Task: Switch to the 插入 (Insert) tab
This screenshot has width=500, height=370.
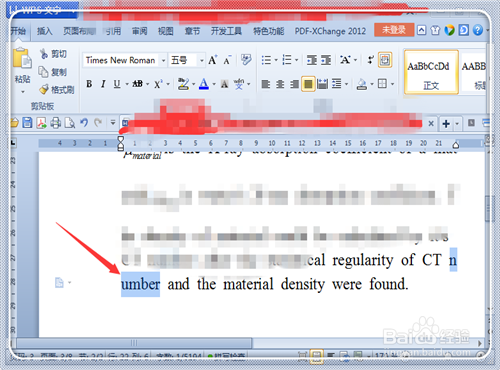Action: point(44,31)
